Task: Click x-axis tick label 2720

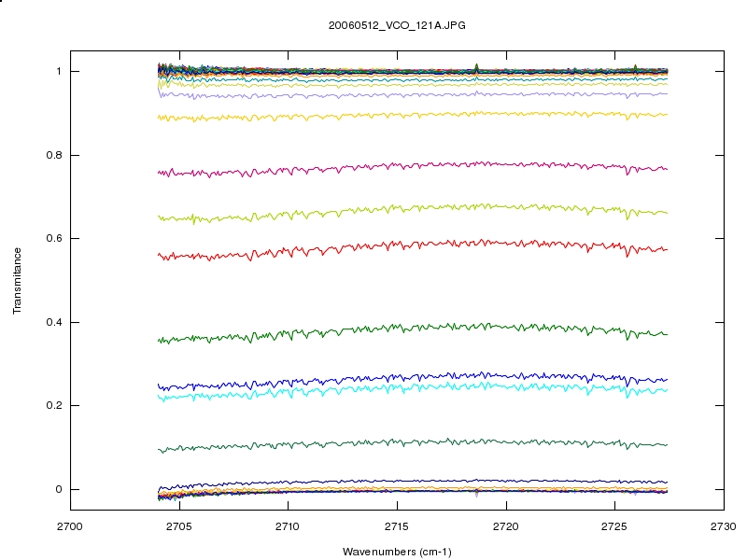Action: tap(506, 526)
